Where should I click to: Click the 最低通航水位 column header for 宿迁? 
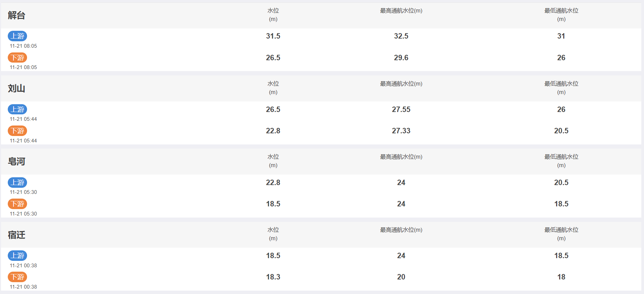click(x=561, y=234)
